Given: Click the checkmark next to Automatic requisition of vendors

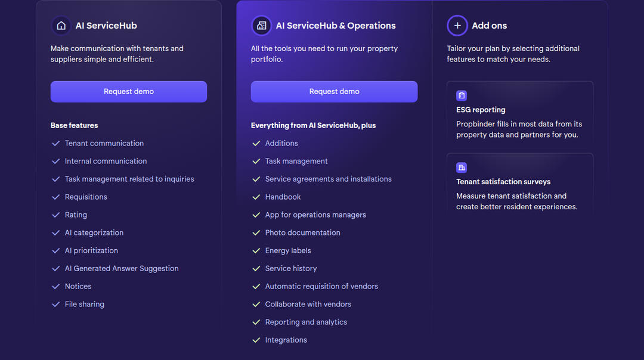Looking at the screenshot, I should pyautogui.click(x=256, y=287).
